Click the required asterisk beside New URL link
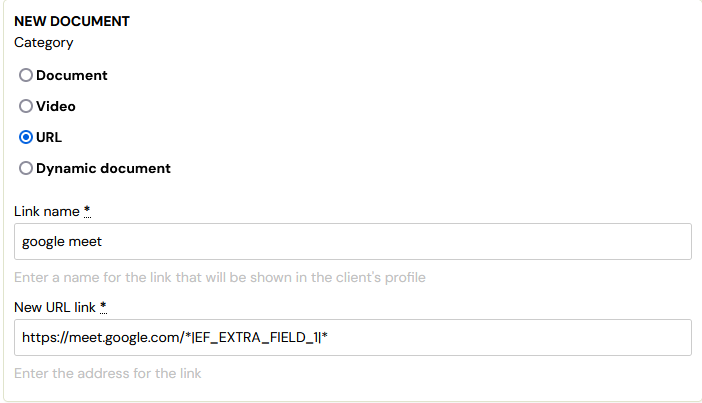Image resolution: width=702 pixels, height=403 pixels. 103,307
